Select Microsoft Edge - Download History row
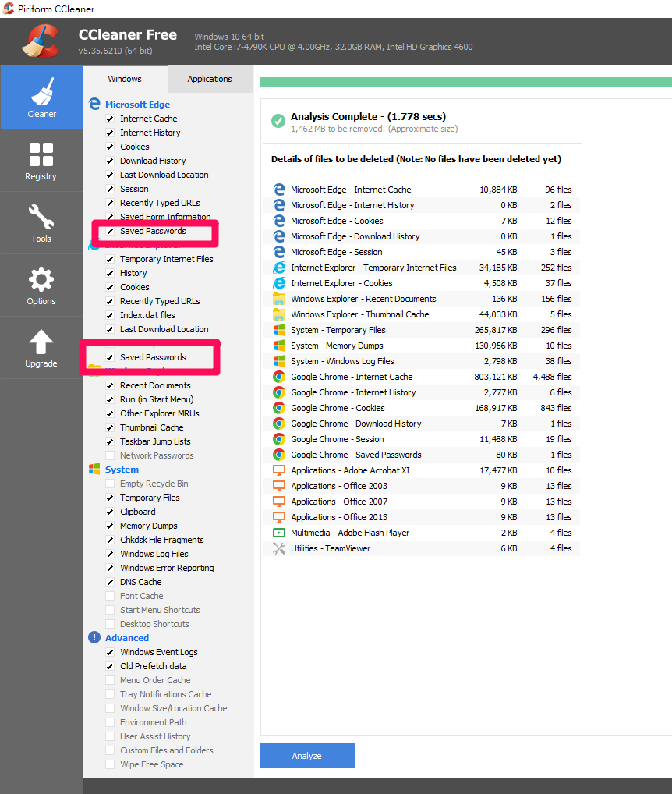Viewport: 672px width, 794px height. coord(422,236)
